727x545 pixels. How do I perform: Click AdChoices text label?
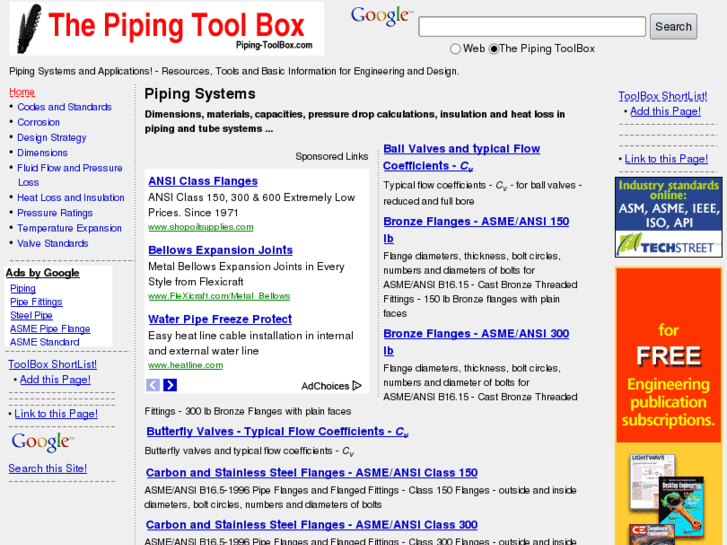(325, 386)
